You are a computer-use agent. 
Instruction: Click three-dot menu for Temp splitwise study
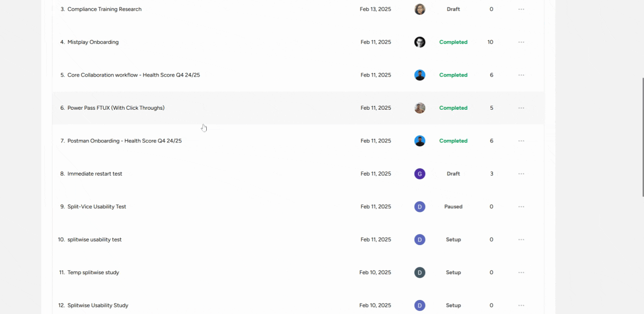521,272
